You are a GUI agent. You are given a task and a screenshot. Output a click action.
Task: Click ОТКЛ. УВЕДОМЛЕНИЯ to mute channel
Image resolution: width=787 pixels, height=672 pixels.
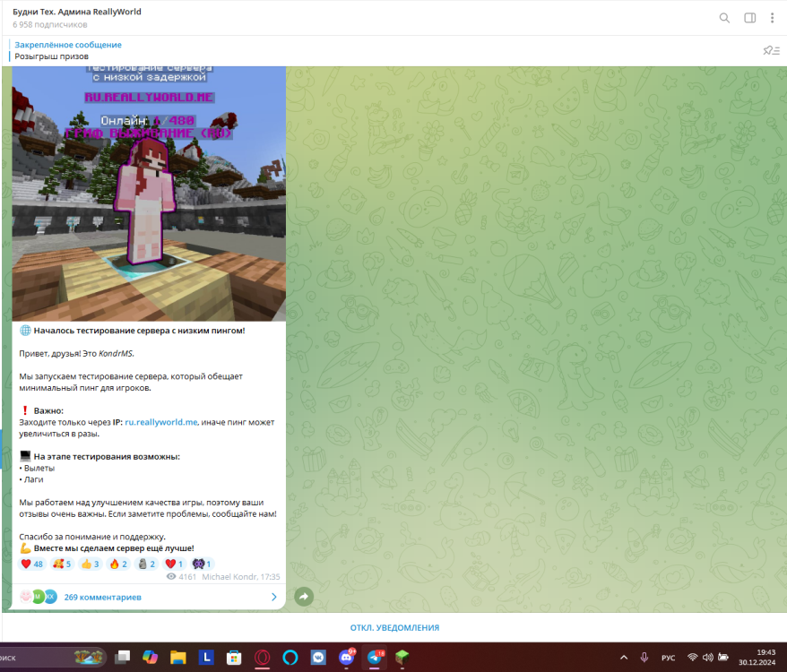pyautogui.click(x=394, y=628)
